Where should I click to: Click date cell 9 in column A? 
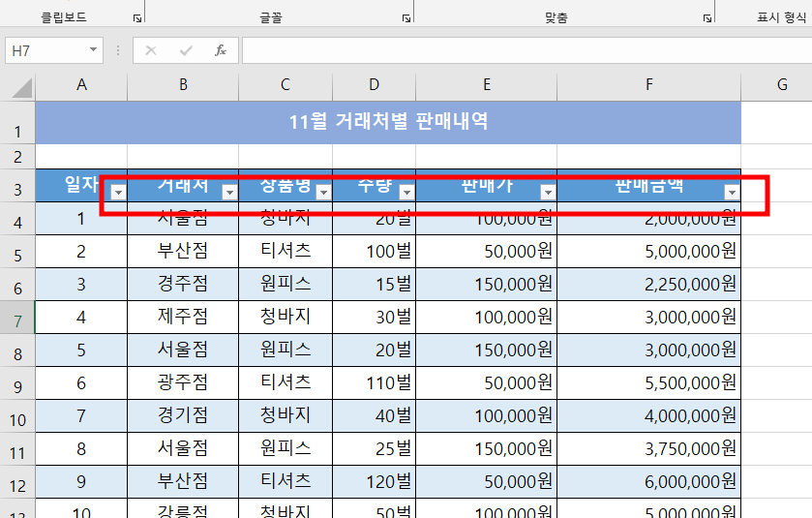81,482
